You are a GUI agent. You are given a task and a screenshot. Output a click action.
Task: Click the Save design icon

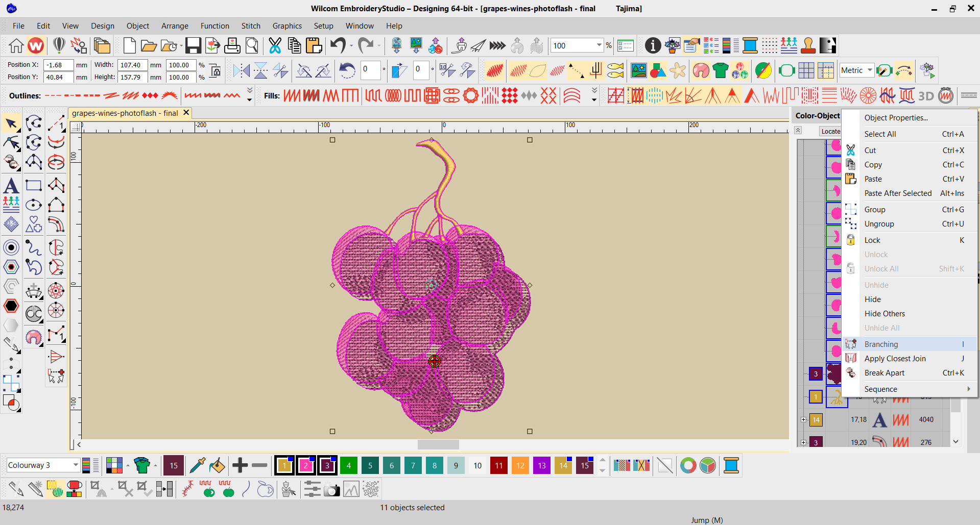193,46
